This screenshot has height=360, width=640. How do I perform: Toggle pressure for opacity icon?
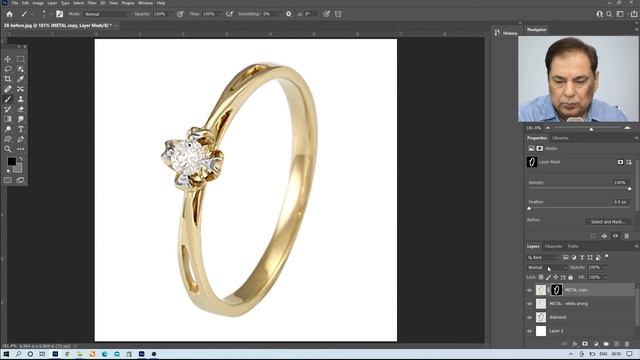(x=180, y=14)
